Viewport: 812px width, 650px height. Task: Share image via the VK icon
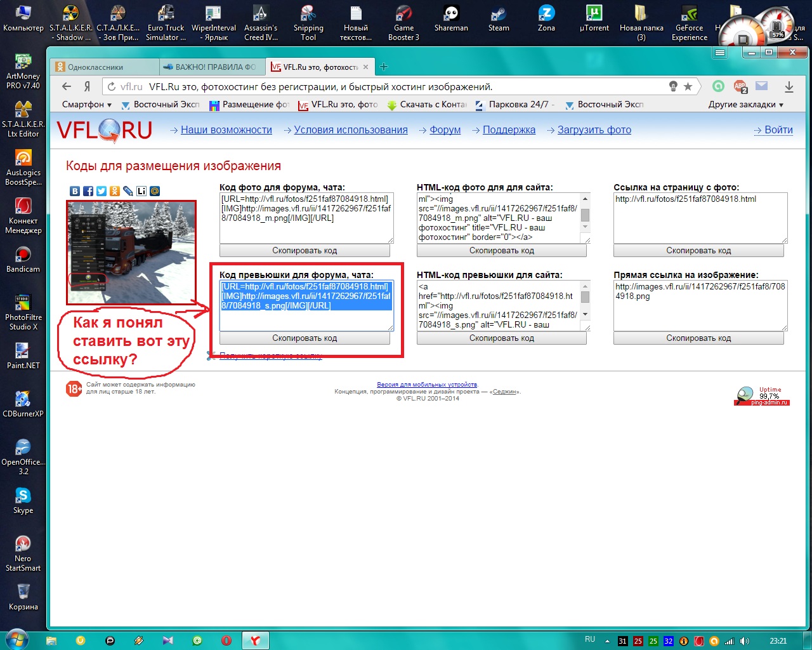[75, 191]
